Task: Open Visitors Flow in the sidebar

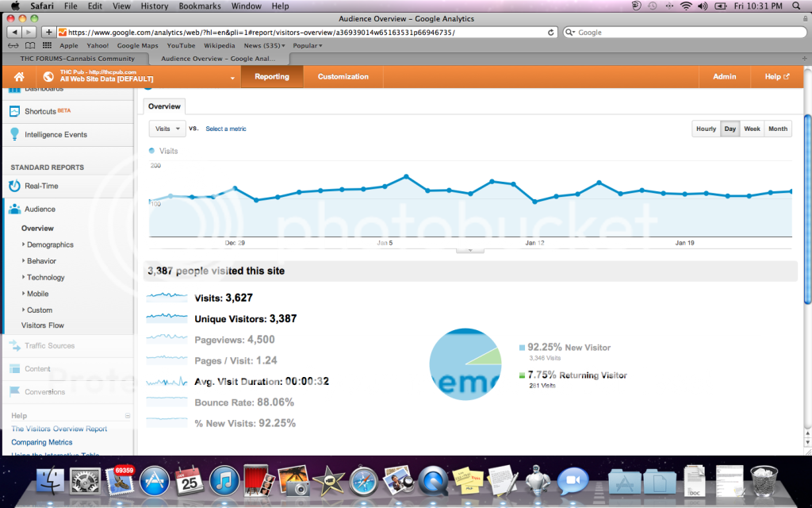Action: click(43, 325)
